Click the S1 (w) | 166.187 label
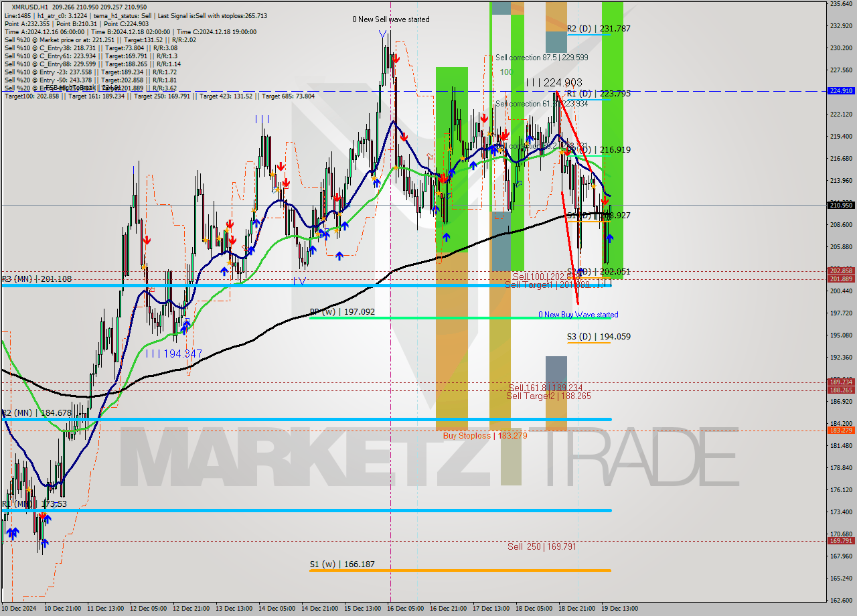 pos(342,564)
